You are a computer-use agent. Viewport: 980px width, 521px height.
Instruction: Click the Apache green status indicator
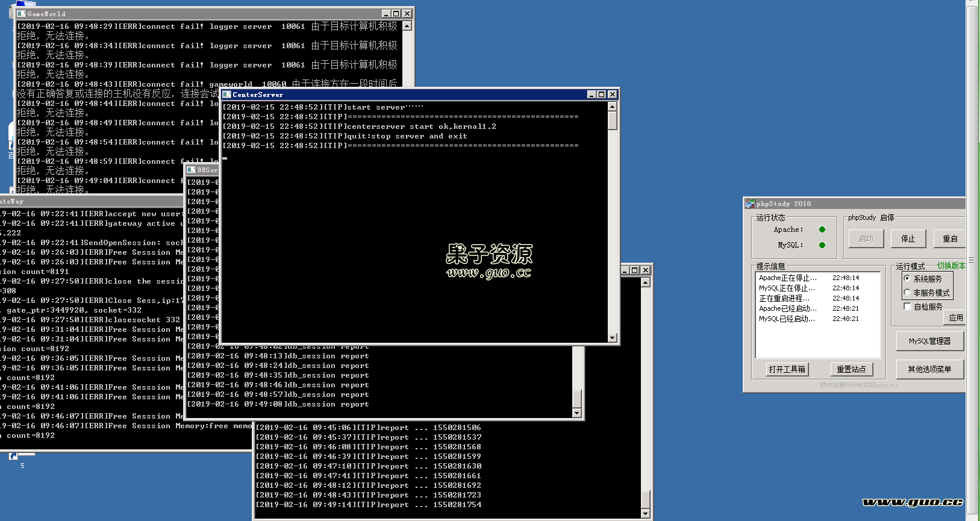(x=822, y=229)
